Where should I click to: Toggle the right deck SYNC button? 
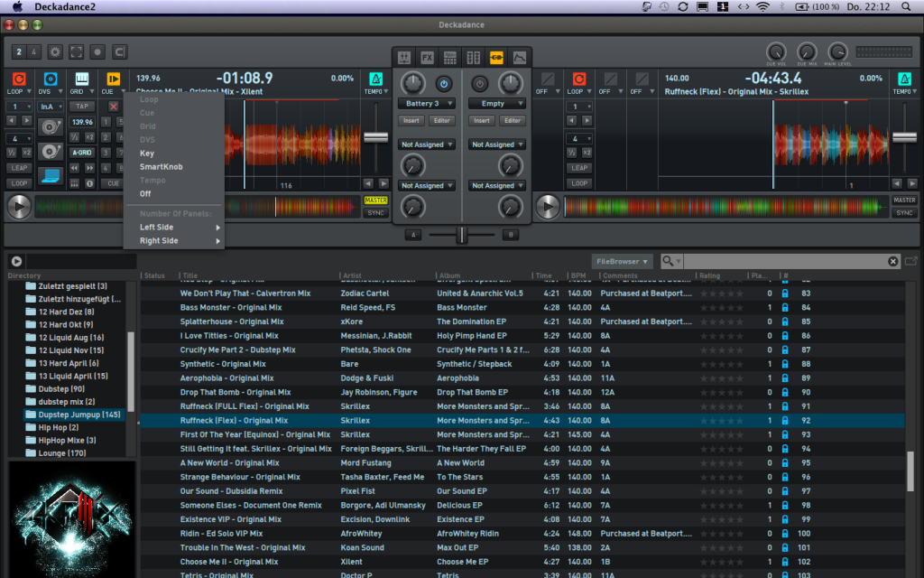[x=903, y=213]
